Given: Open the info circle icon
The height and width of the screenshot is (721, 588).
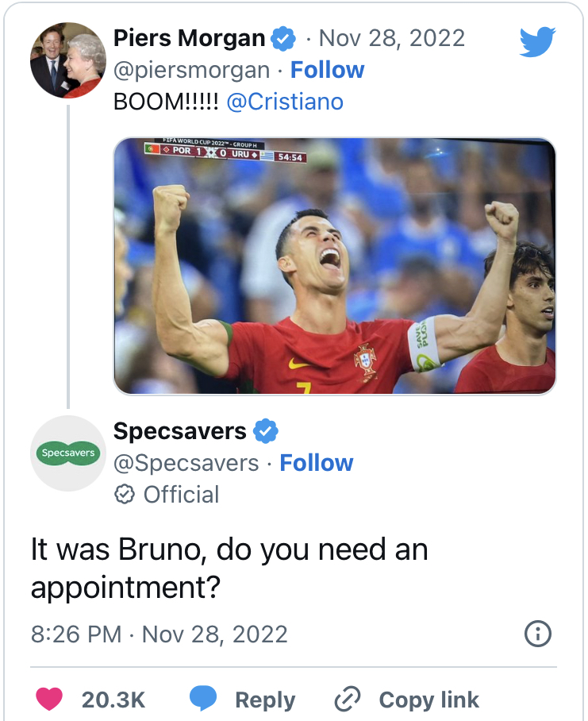Looking at the screenshot, I should (538, 634).
